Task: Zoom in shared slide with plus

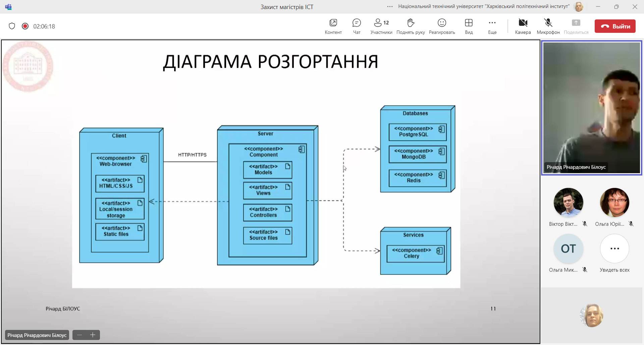Action: click(93, 335)
